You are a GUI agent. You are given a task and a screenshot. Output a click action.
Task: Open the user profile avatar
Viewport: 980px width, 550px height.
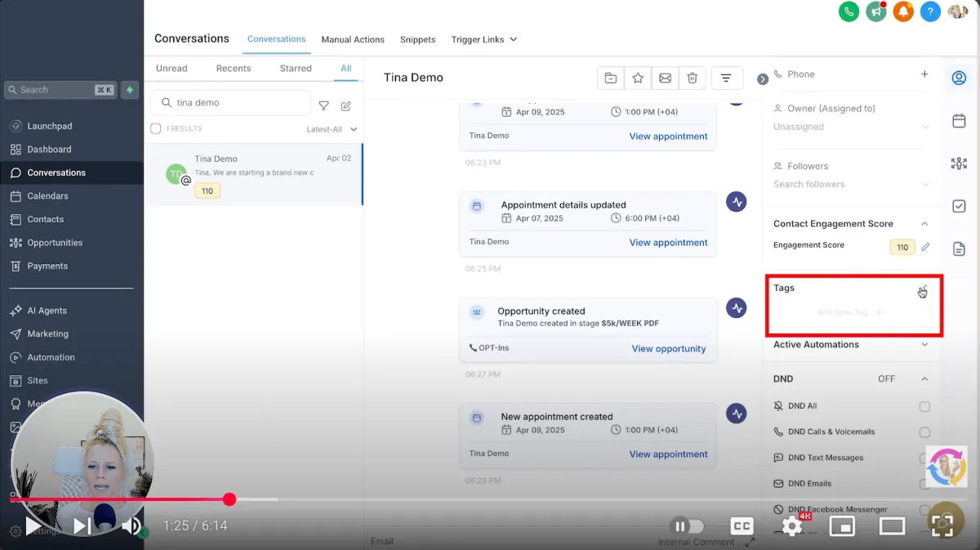958,11
